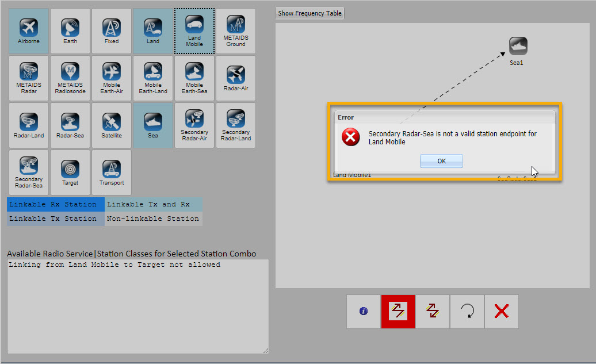Click the Available Radio Service heading
This screenshot has width=596, height=364.
tap(132, 254)
